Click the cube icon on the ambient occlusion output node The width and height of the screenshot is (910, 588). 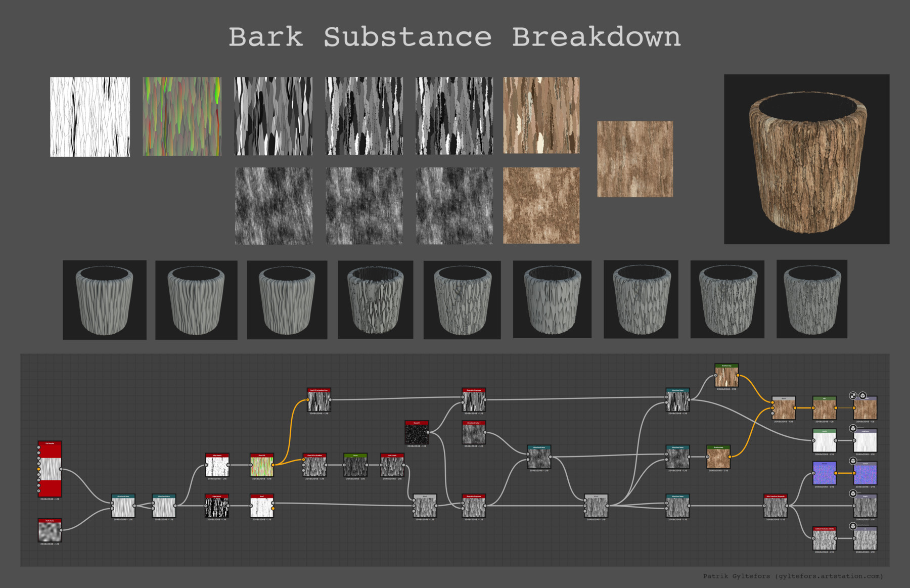point(853,526)
